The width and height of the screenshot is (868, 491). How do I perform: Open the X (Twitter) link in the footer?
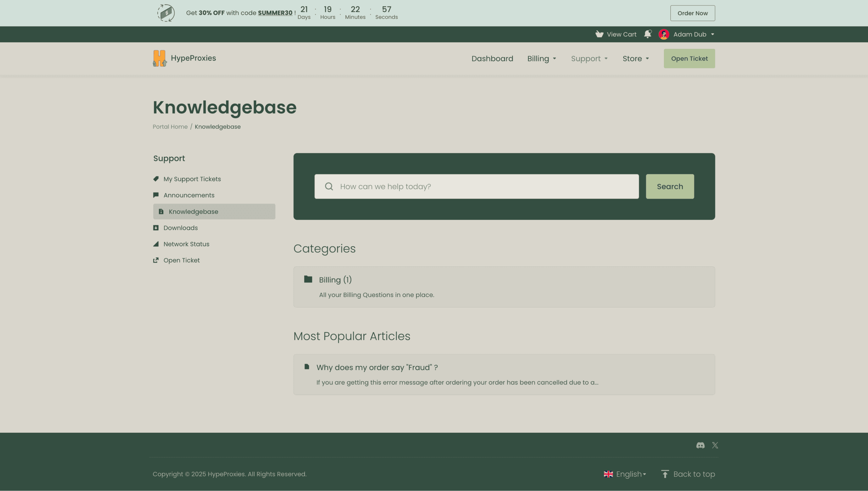point(715,445)
